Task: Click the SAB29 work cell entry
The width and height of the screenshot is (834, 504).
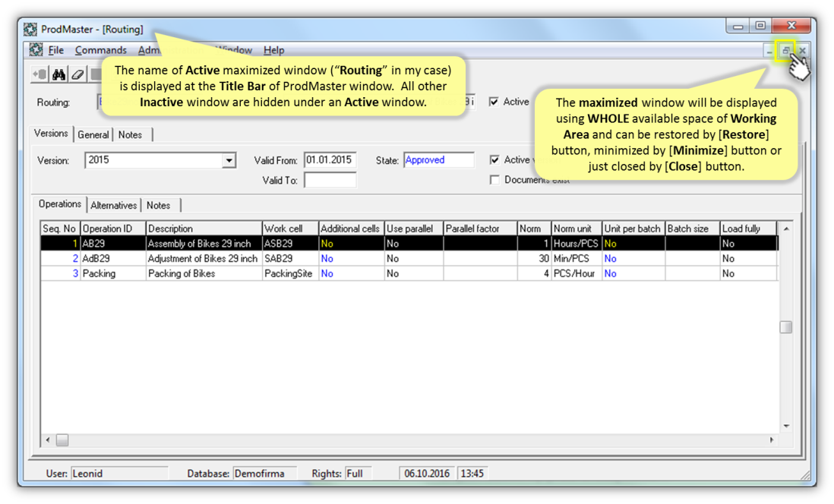Action: pos(290,258)
